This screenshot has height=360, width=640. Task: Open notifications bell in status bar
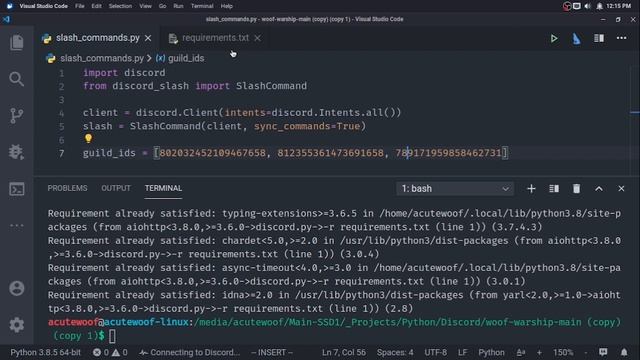(624, 352)
